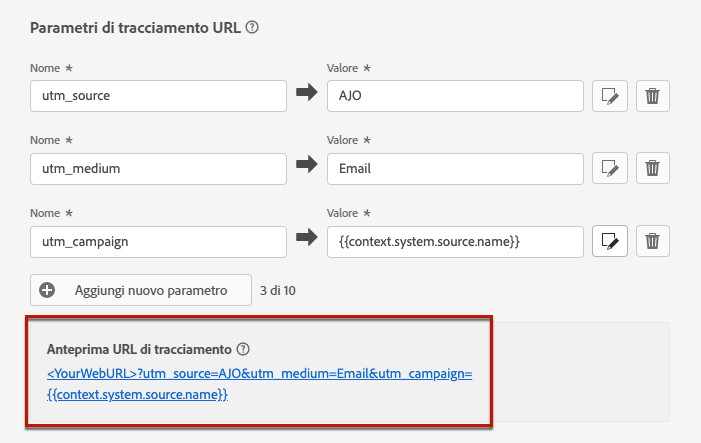The width and height of the screenshot is (701, 443).
Task: Click help icon beside Parametri di tracciamento URL
Action: [x=252, y=27]
